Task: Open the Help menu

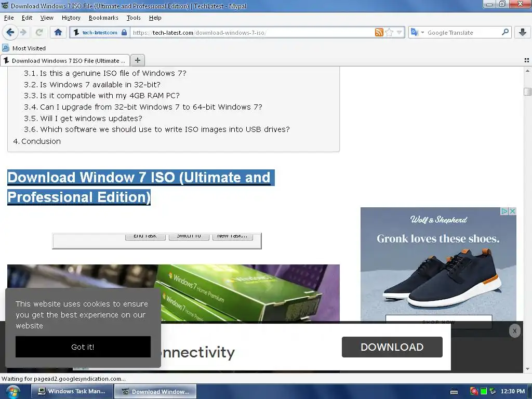Action: click(x=155, y=18)
